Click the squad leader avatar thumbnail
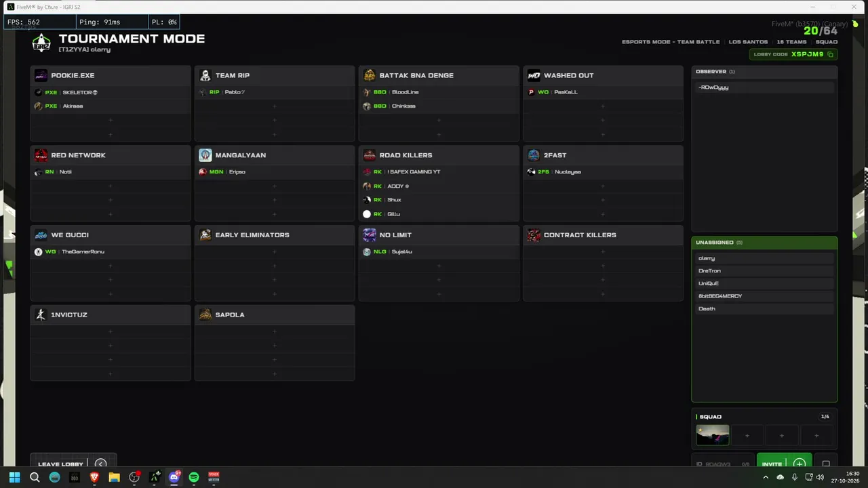This screenshot has height=488, width=868. (713, 435)
